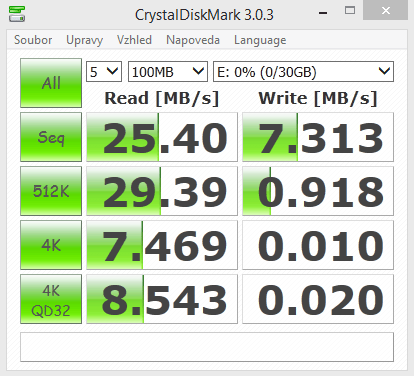Open the Upravy menu
414x376 pixels.
[x=85, y=40]
